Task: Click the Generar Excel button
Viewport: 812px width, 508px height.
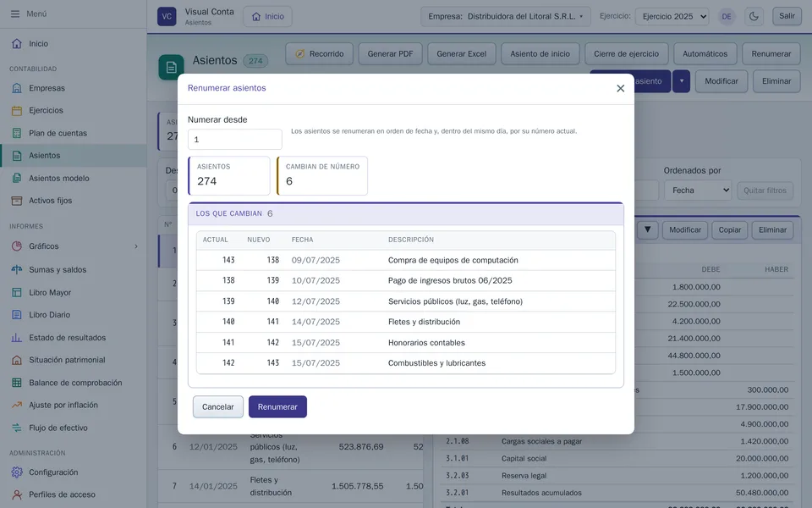Action: coord(462,54)
